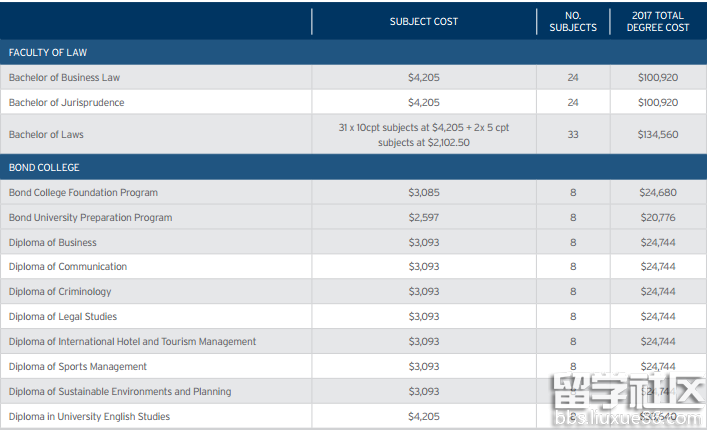This screenshot has height=430, width=708.
Task: Click 8 subjects value for Hotel and Tourism Management
Action: (573, 341)
